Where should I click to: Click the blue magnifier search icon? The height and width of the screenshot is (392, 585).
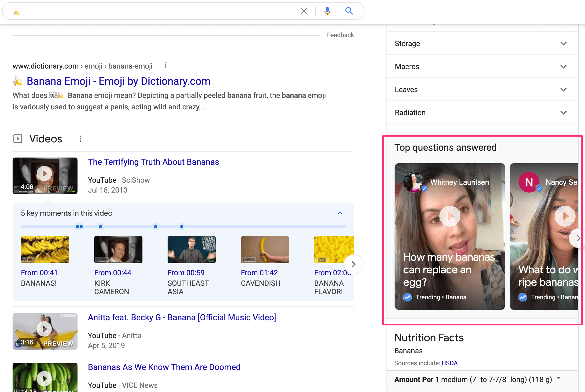point(349,11)
